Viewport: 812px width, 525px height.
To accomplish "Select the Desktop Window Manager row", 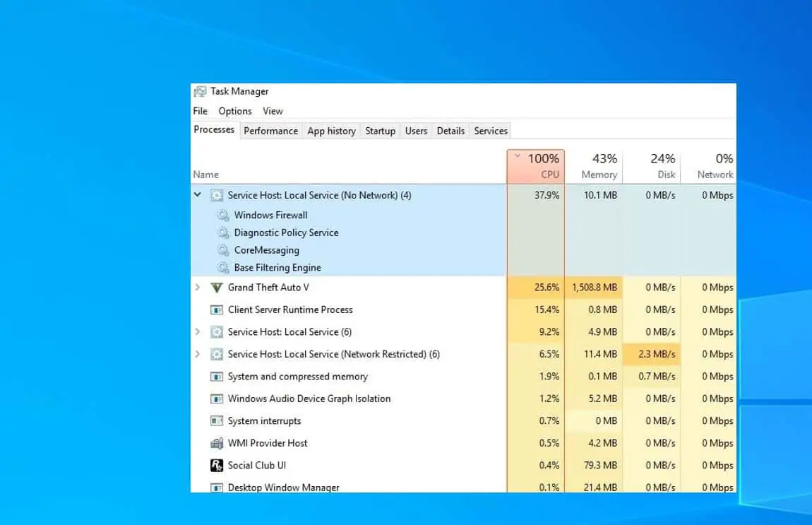I will pyautogui.click(x=463, y=487).
